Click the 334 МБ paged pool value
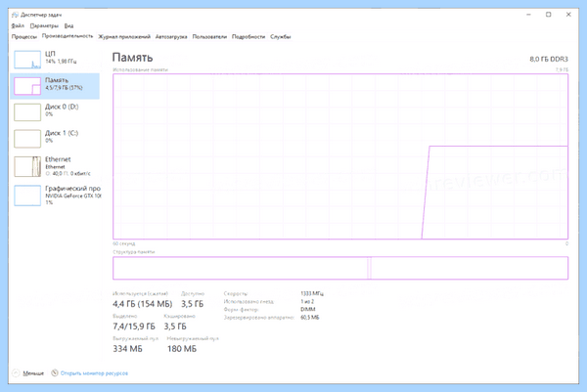 point(127,349)
